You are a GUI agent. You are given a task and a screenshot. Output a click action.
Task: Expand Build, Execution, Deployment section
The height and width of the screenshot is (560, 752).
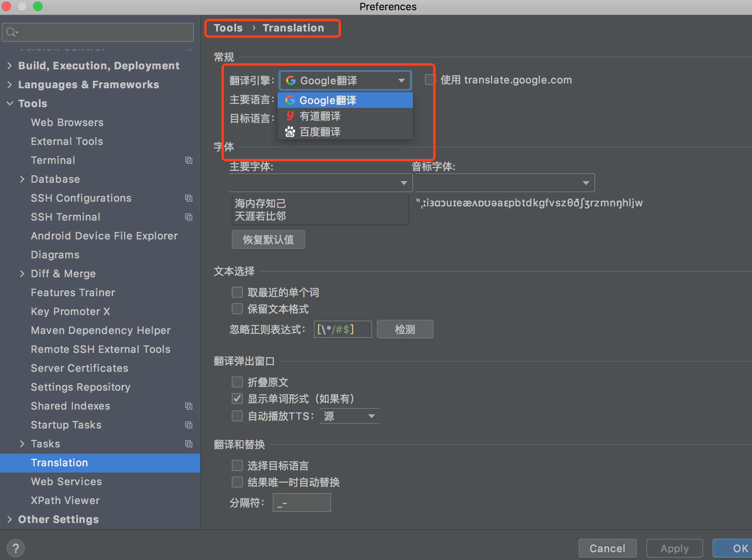click(9, 66)
